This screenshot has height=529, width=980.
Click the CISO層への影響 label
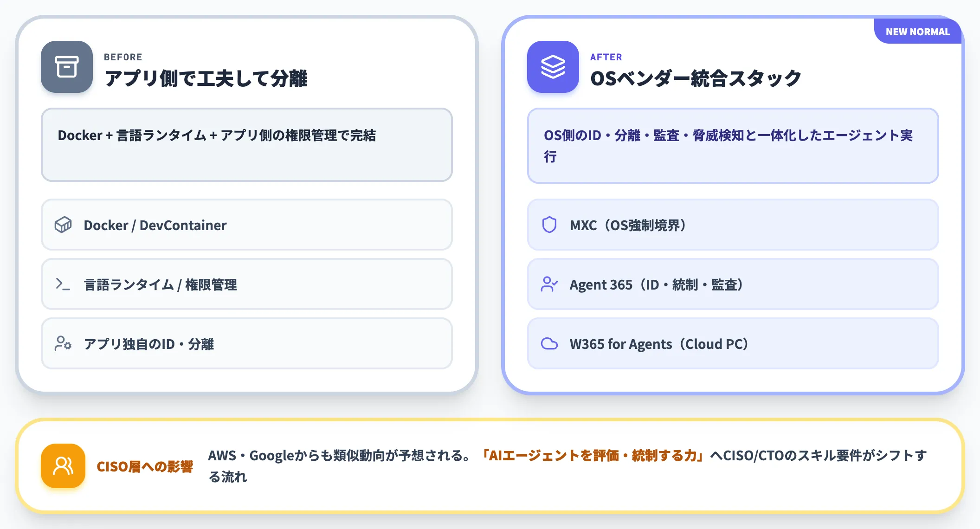click(144, 466)
